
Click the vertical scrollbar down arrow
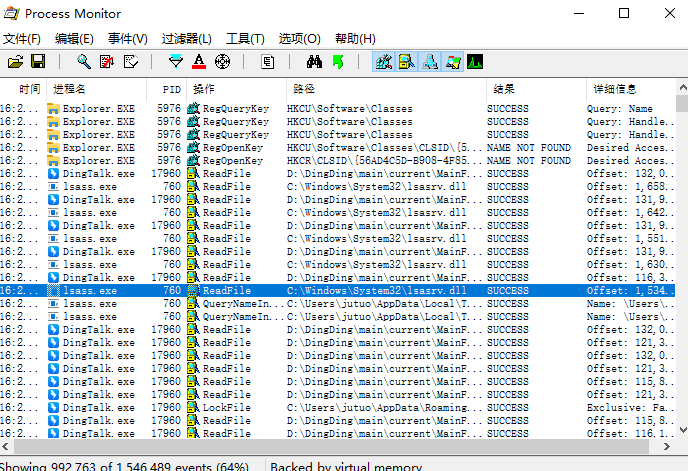(682, 430)
